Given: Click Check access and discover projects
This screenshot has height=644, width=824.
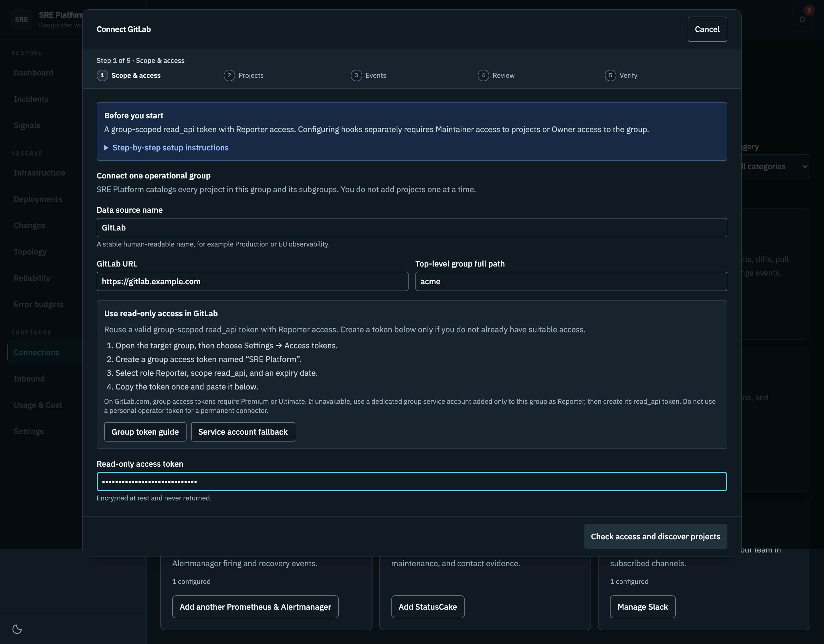Looking at the screenshot, I should click(x=655, y=536).
